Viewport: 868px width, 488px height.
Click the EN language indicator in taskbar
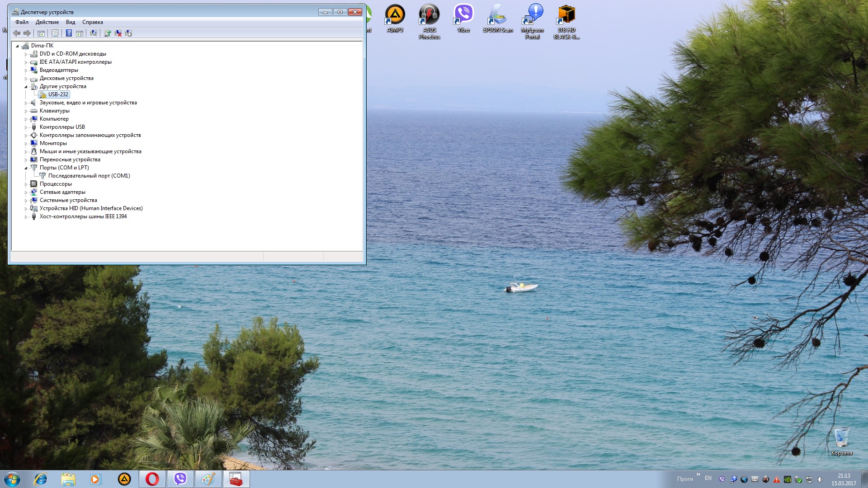[x=708, y=478]
